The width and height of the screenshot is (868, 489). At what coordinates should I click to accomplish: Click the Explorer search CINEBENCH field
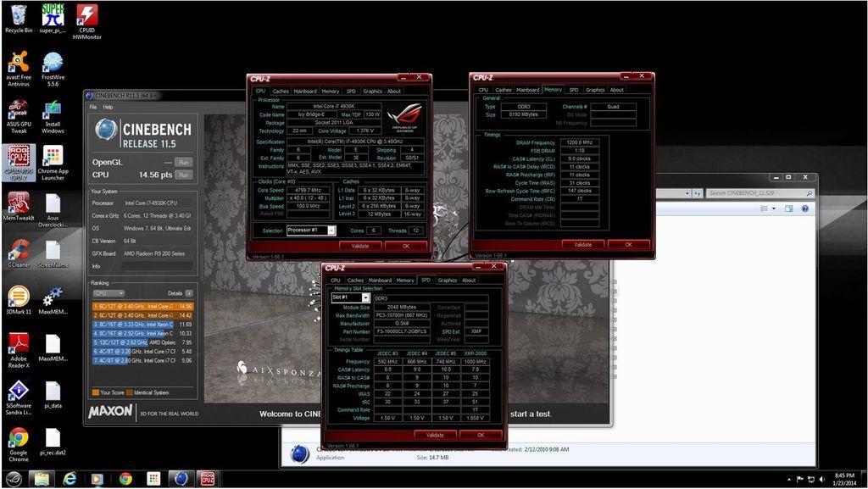(x=759, y=193)
